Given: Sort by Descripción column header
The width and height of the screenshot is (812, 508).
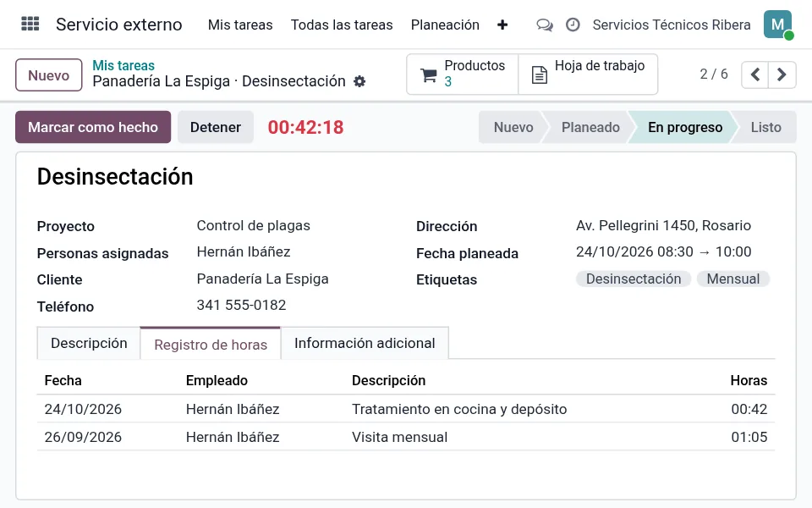Looking at the screenshot, I should [x=388, y=380].
